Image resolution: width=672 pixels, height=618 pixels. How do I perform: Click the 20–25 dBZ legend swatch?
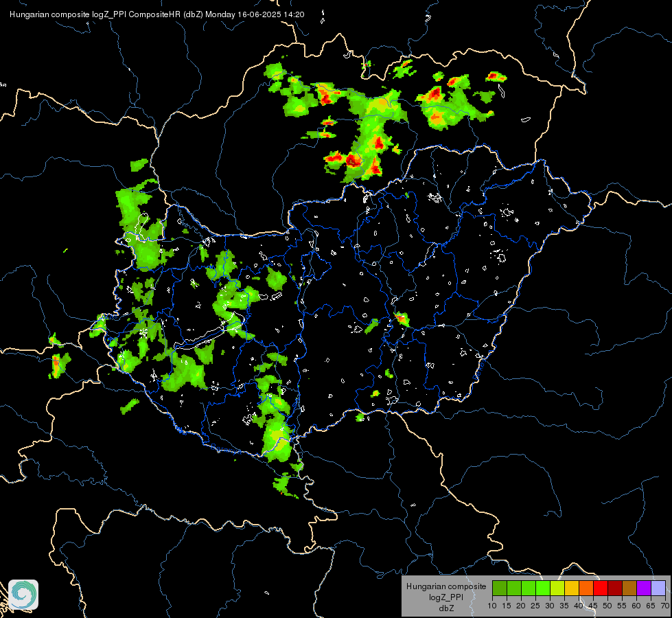click(529, 588)
